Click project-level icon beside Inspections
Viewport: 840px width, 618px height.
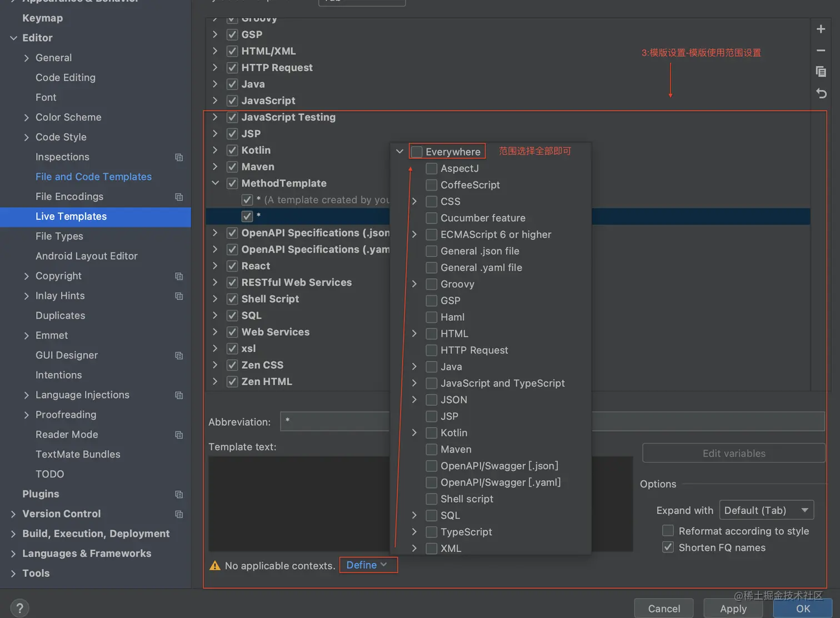tap(179, 157)
